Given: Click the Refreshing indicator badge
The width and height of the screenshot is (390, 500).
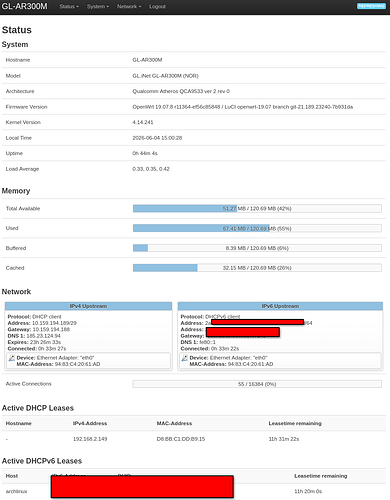Looking at the screenshot, I should [x=371, y=6].
